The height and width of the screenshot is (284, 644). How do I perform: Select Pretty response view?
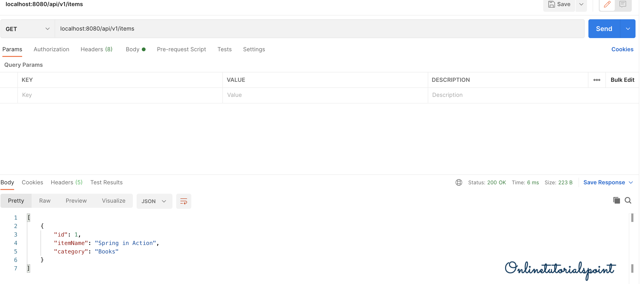pyautogui.click(x=16, y=201)
